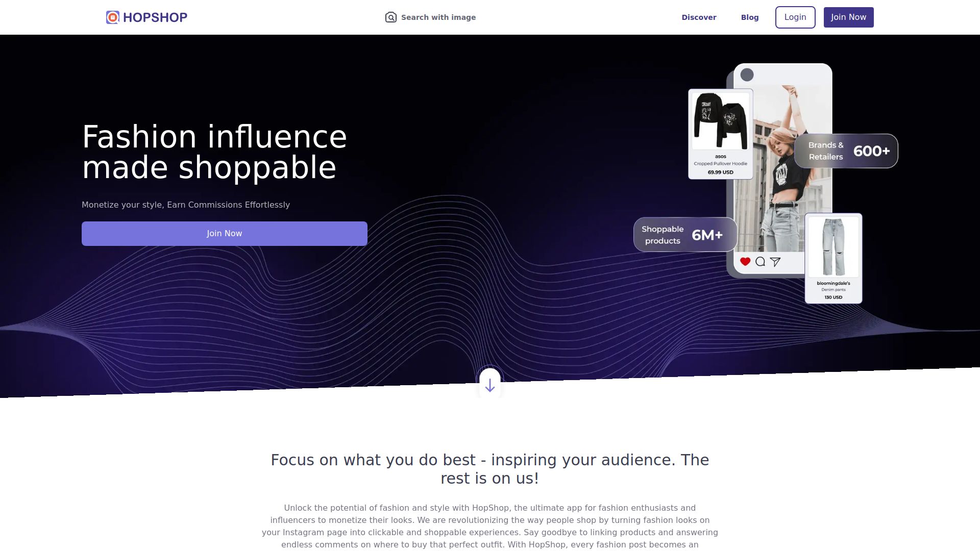This screenshot has height=551, width=980.
Task: Click the Fashion influence made shoppable heading
Action: (x=214, y=152)
